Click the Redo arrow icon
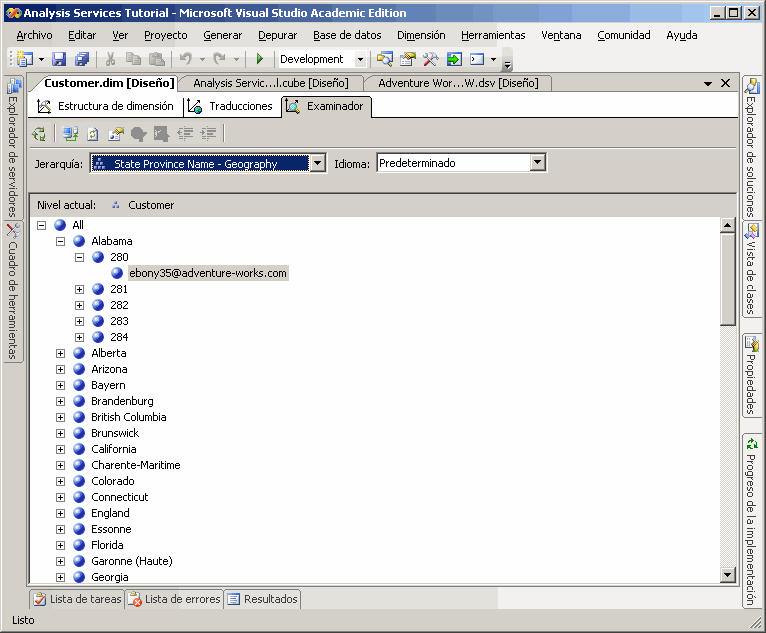Screen dimensions: 766x633 pos(219,60)
